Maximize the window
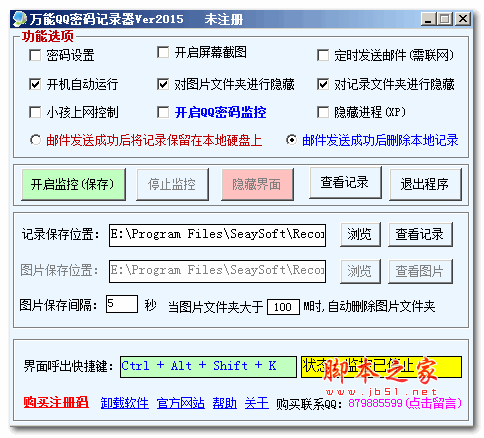Viewport: 484px width, 438px height. [x=445, y=19]
